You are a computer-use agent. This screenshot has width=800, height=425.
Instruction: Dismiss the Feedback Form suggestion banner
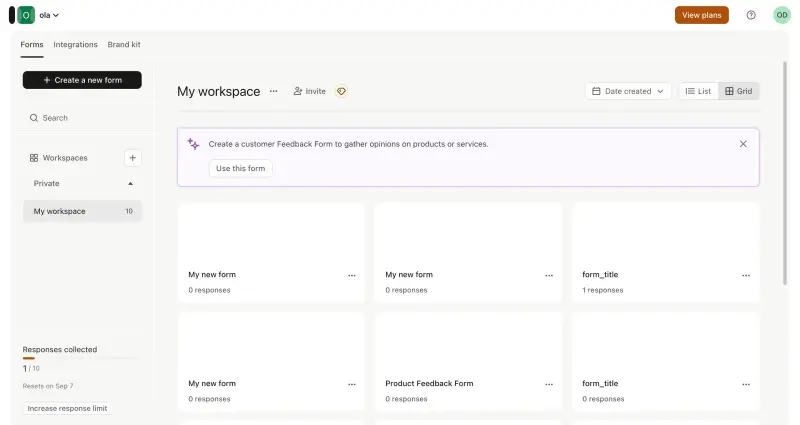point(743,144)
